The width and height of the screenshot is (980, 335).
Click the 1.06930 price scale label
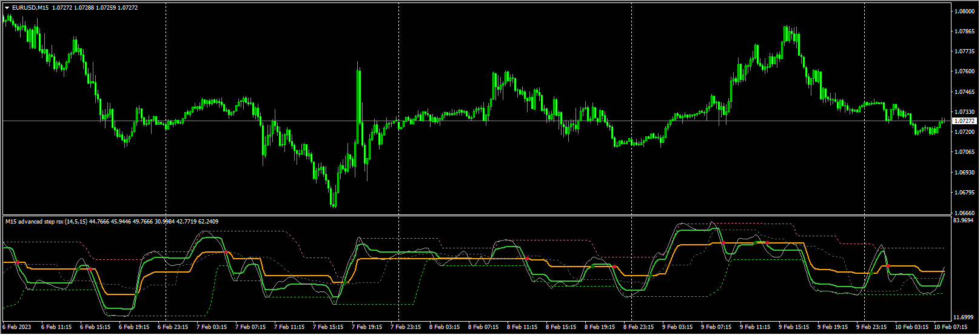(x=964, y=173)
